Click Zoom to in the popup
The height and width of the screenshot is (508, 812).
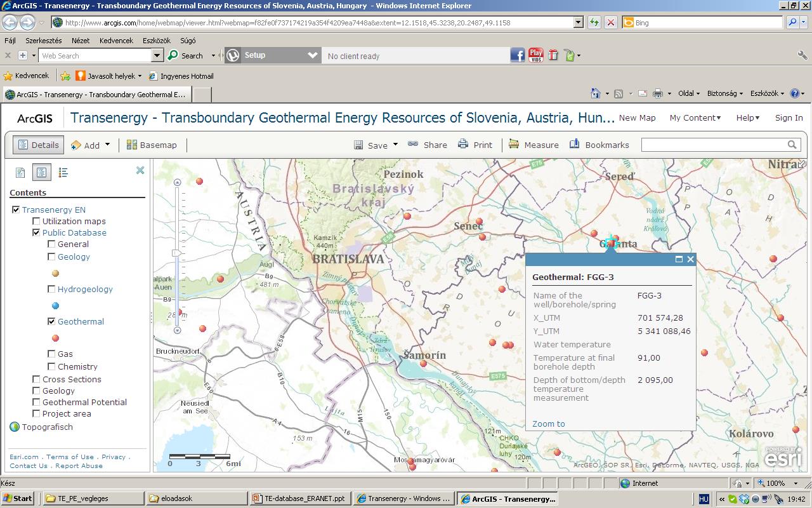click(549, 424)
